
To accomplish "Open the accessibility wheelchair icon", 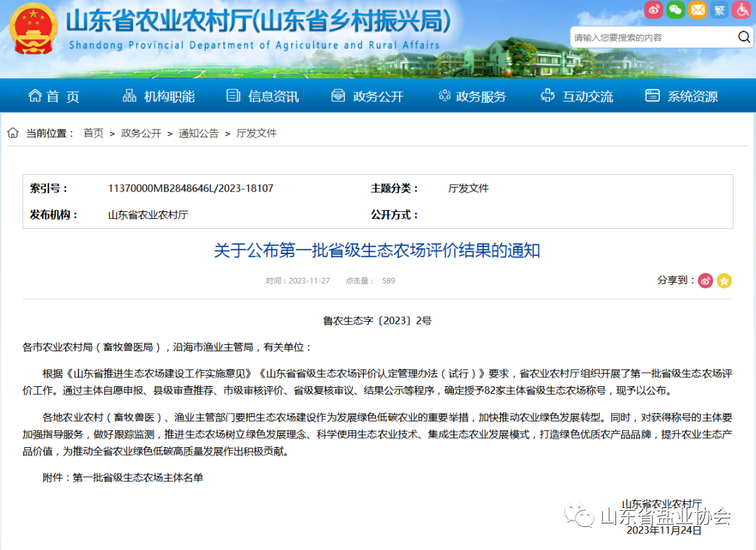I will [x=741, y=10].
